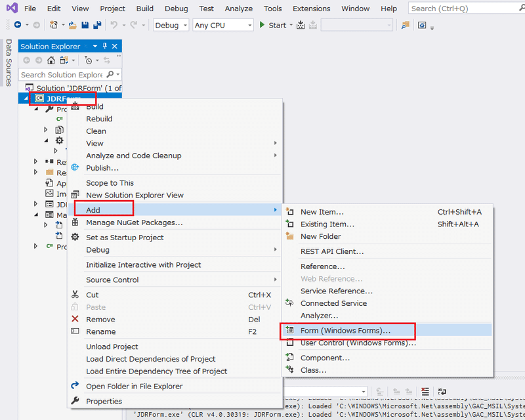Click the Redo arrow in the toolbar
Screen dimensions: 525x420
tap(134, 25)
